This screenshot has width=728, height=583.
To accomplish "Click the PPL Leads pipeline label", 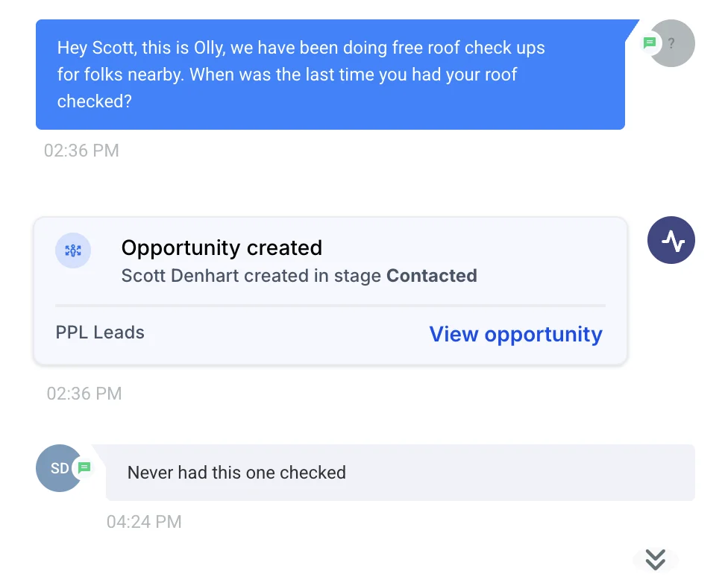I will [100, 333].
